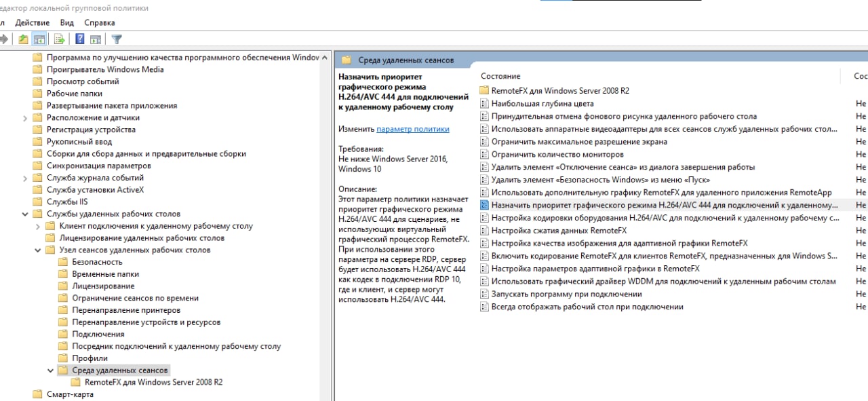Open the Вид menu
868x401 pixels.
tap(66, 22)
